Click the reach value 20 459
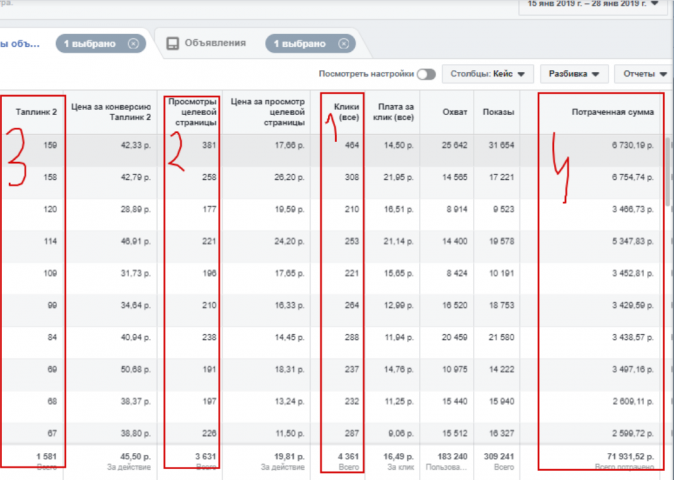Image resolution: width=674 pixels, height=480 pixels. point(454,337)
